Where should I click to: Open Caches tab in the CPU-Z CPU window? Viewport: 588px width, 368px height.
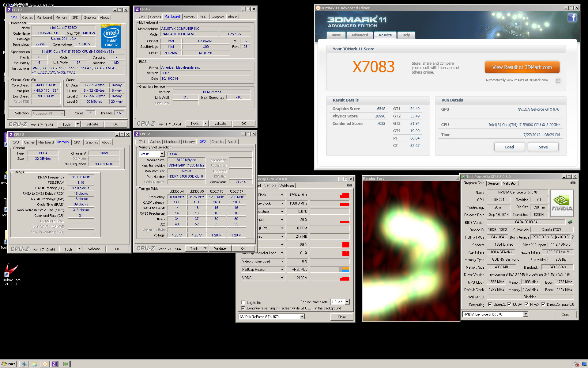(x=27, y=17)
